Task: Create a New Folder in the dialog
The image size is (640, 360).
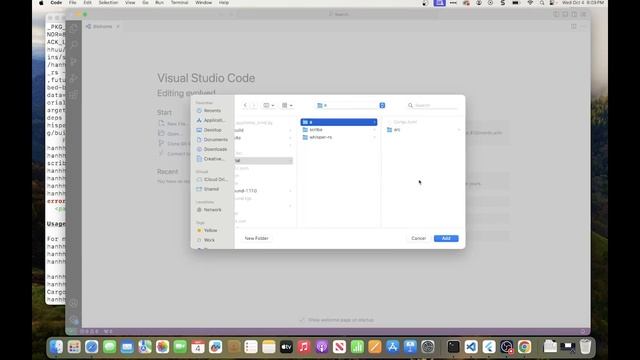Action: pyautogui.click(x=256, y=238)
